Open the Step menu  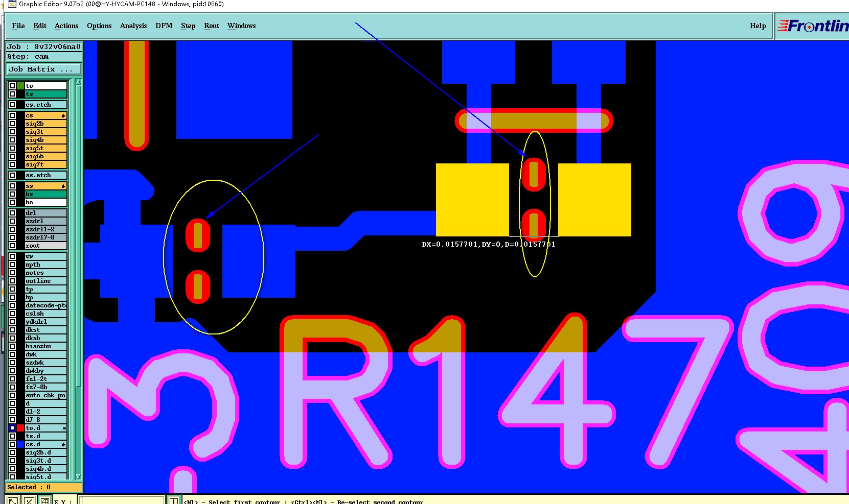188,26
